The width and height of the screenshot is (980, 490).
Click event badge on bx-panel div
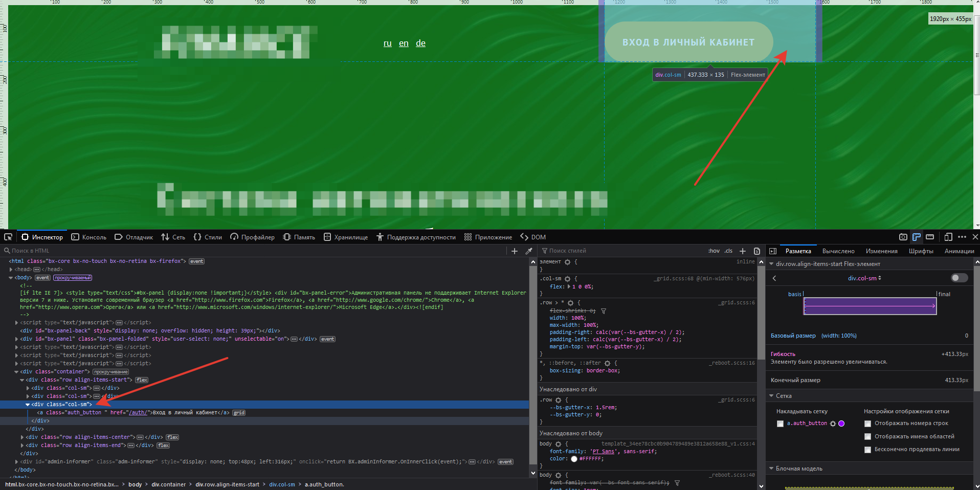327,339
